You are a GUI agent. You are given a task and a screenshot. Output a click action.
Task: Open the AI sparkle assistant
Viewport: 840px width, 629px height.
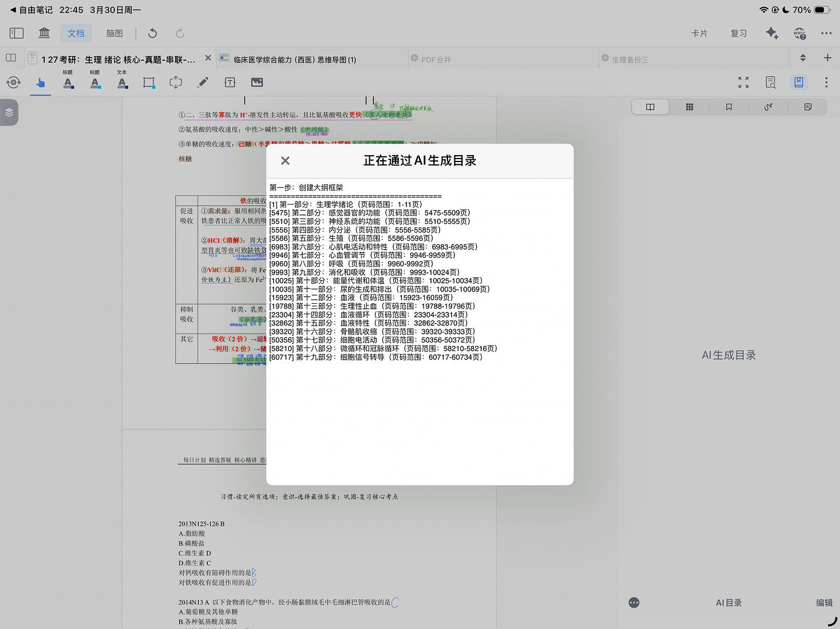[772, 33]
